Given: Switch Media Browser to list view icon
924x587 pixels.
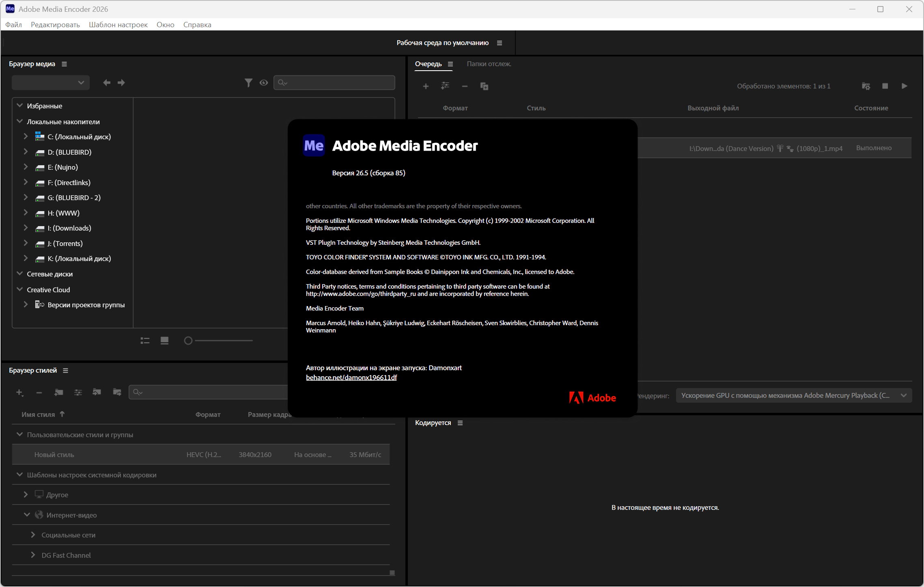Looking at the screenshot, I should pos(145,341).
